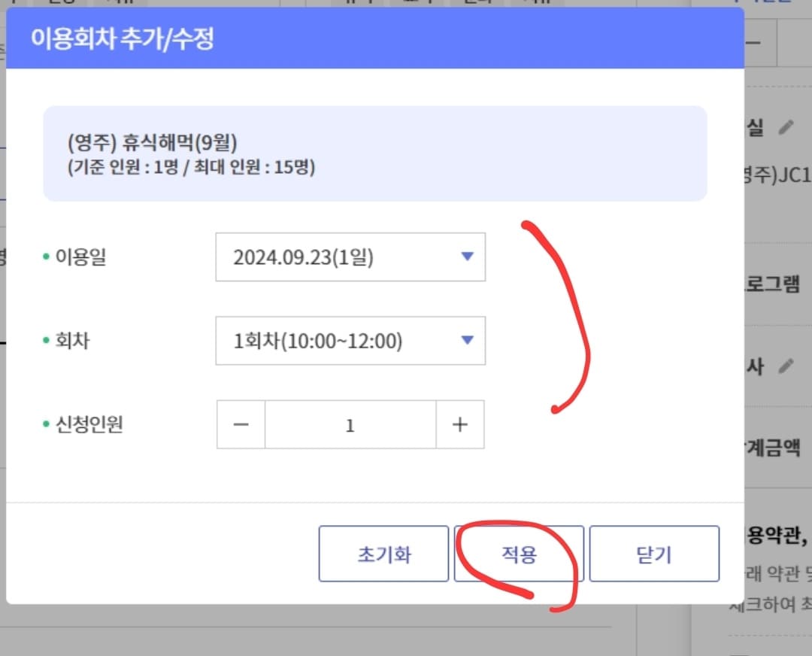Screen dimensions: 812x656
Task: Click the dropdown arrow on the 이용일 field
Action: pyautogui.click(x=466, y=257)
